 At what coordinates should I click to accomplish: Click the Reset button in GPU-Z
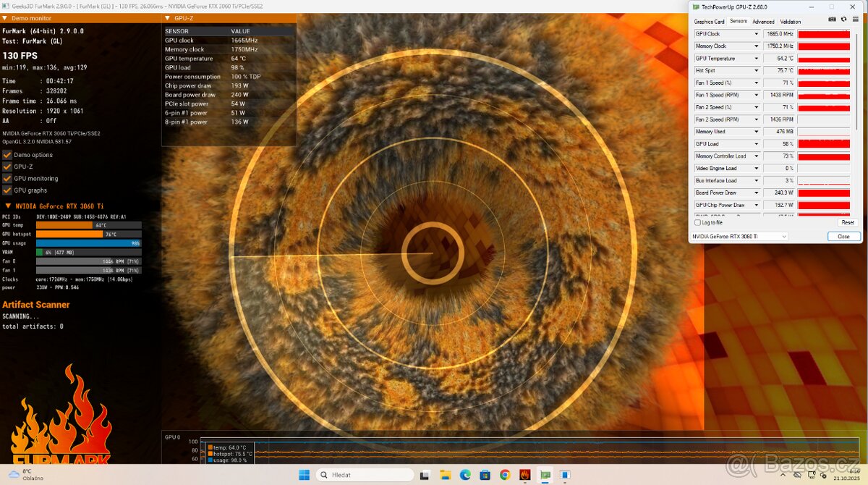(847, 222)
